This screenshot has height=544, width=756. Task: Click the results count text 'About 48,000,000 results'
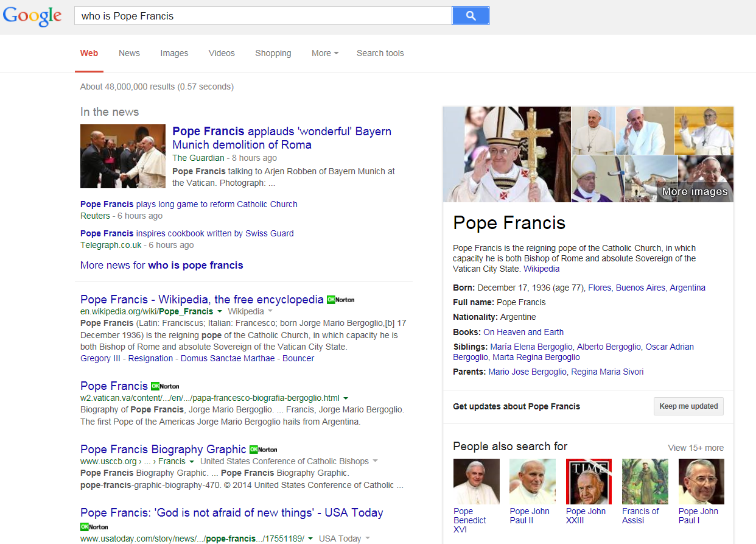pyautogui.click(x=127, y=87)
